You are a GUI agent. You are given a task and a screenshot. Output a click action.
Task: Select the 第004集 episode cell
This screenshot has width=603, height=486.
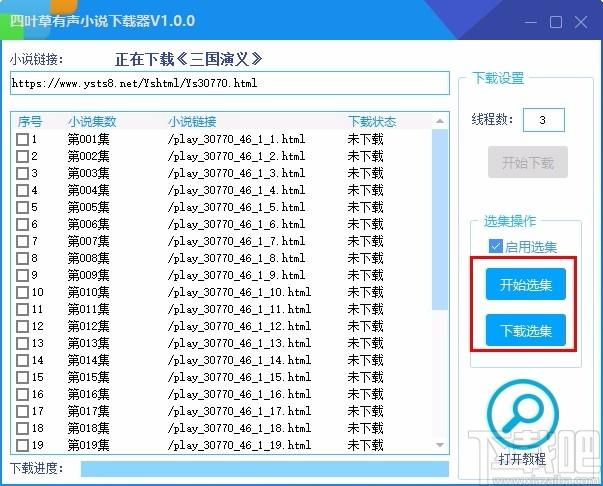88,190
